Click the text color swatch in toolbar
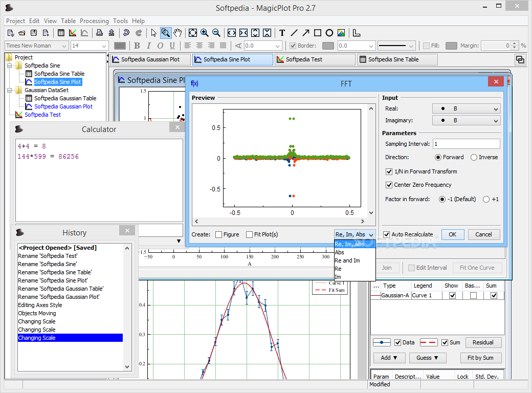 pos(120,46)
